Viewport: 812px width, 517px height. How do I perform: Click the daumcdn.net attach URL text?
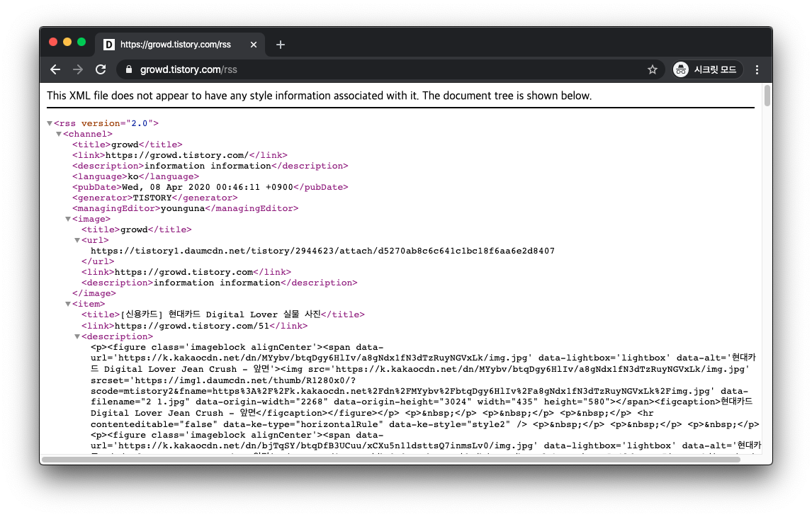coord(322,251)
